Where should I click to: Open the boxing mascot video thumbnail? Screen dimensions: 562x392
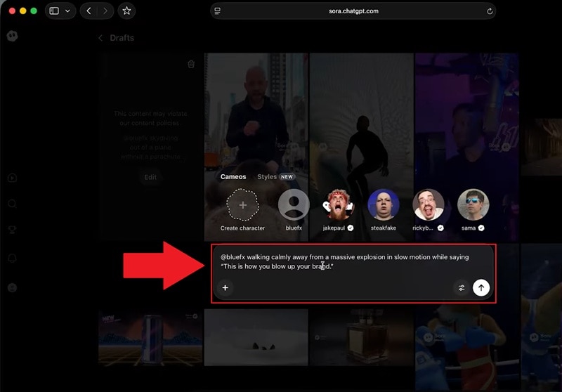coord(466,344)
